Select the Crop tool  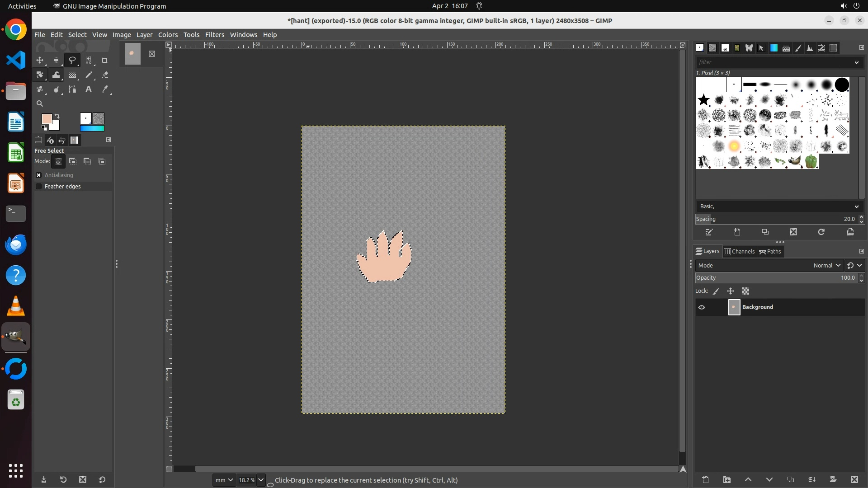click(x=105, y=60)
